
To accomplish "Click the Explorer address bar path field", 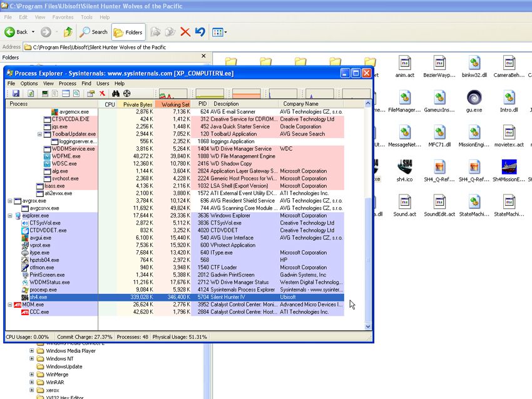I will 277,47.
